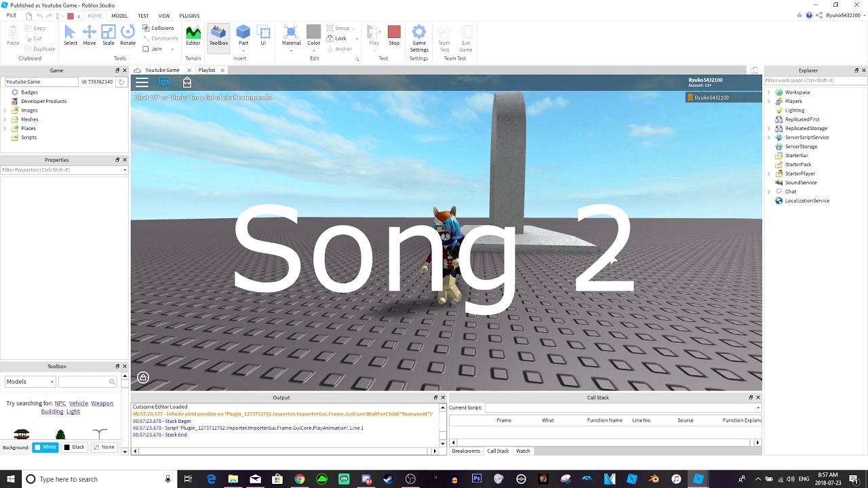Expand the StarterPlayer tree node

point(769,174)
